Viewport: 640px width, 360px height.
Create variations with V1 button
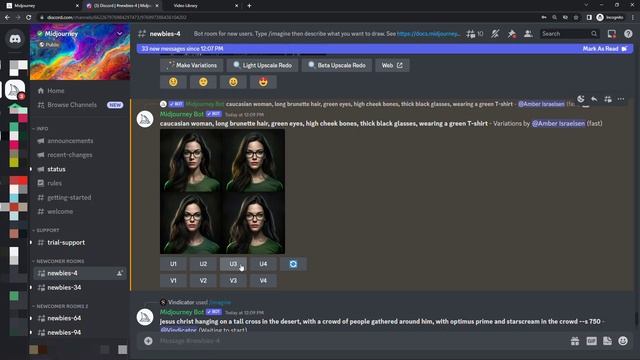(x=173, y=281)
